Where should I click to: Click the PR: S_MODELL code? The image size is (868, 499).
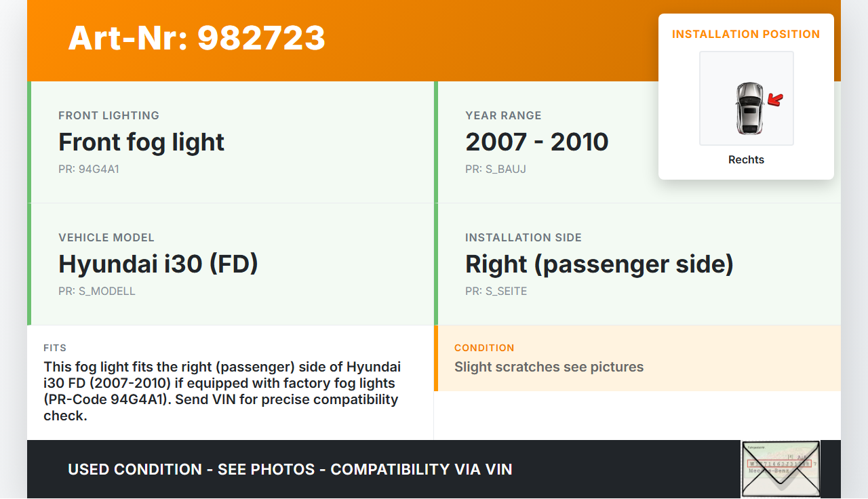97,291
